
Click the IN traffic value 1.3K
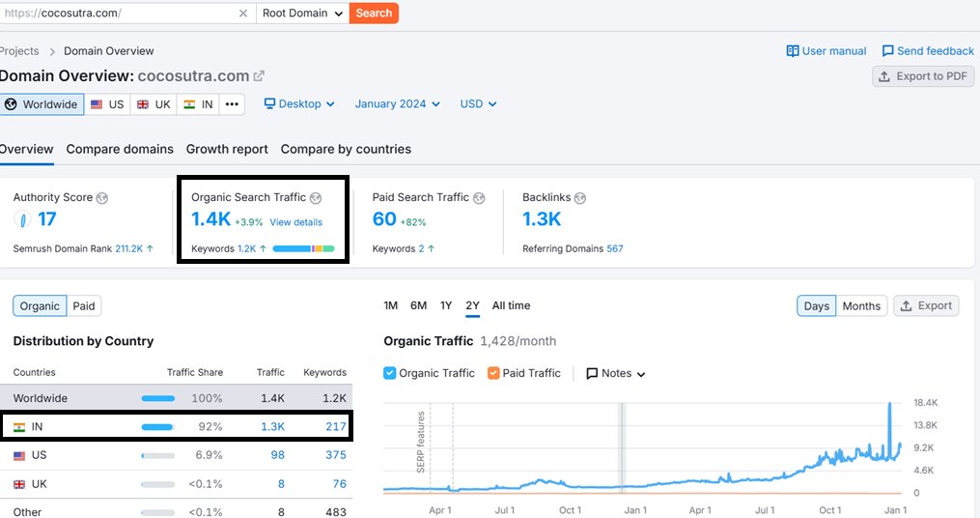pyautogui.click(x=272, y=426)
